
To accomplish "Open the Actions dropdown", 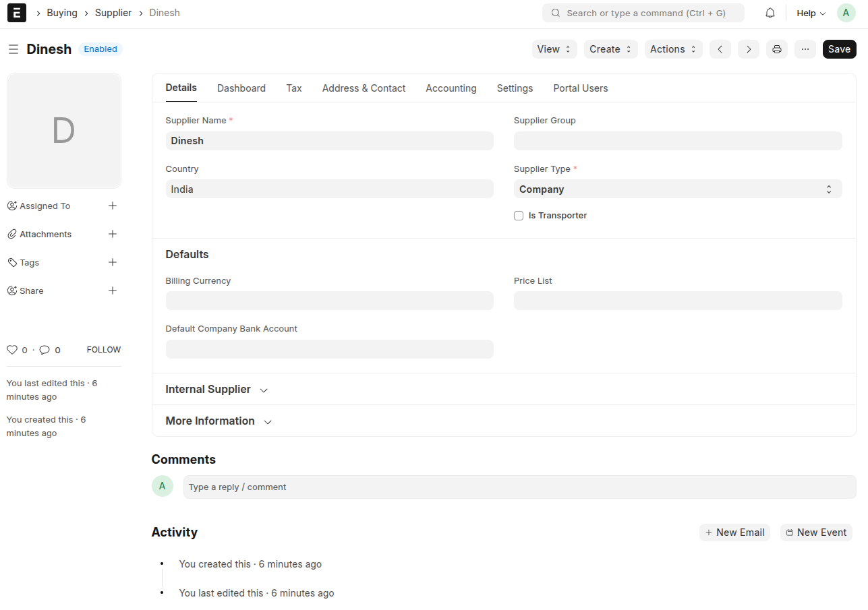I will click(x=673, y=49).
